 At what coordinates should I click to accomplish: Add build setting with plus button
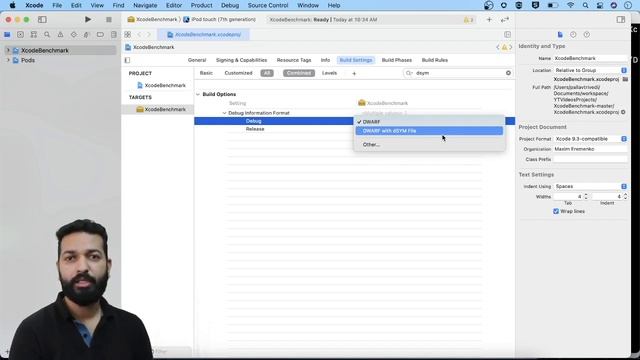click(354, 73)
